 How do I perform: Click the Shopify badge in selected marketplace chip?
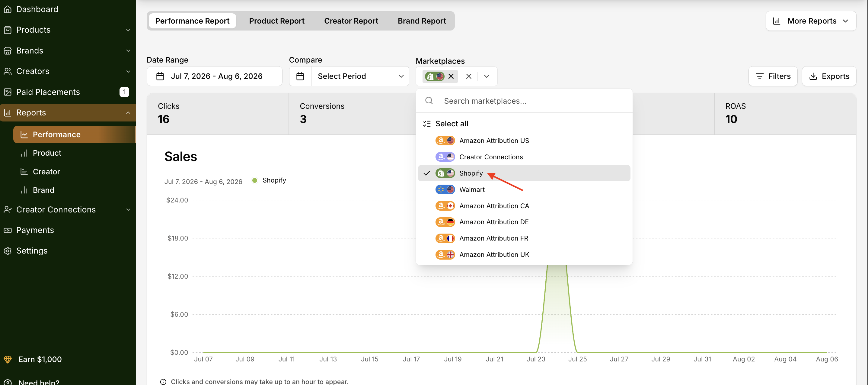point(435,76)
